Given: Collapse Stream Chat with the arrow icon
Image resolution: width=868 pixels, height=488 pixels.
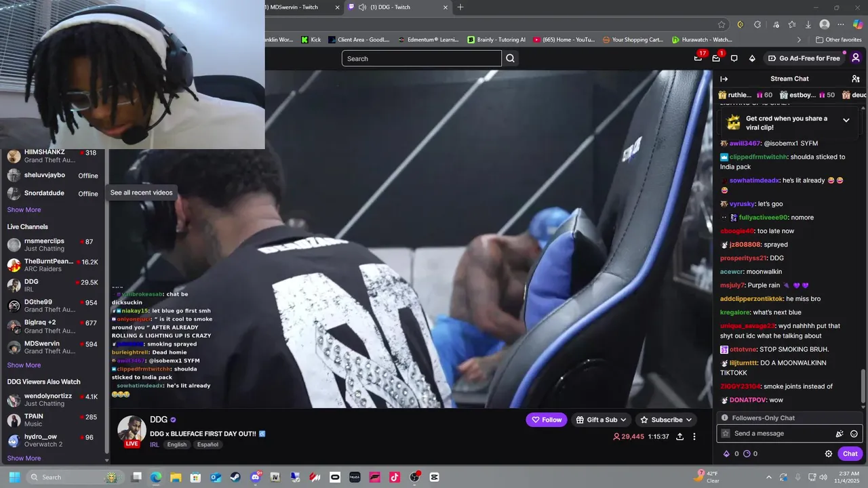Looking at the screenshot, I should (x=724, y=79).
